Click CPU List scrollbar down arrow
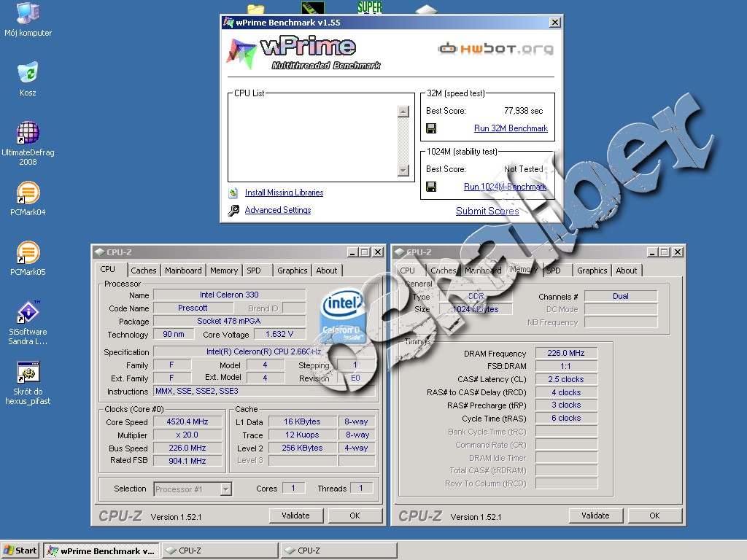The width and height of the screenshot is (747, 560). point(403,171)
